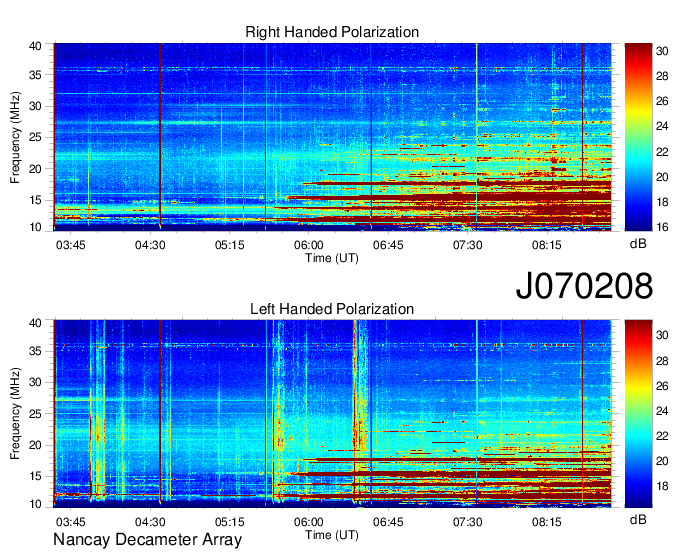Viewport: 680px width, 552px height.
Task: Click the 30 MHz tick on left-handed plot
Action: (35, 382)
